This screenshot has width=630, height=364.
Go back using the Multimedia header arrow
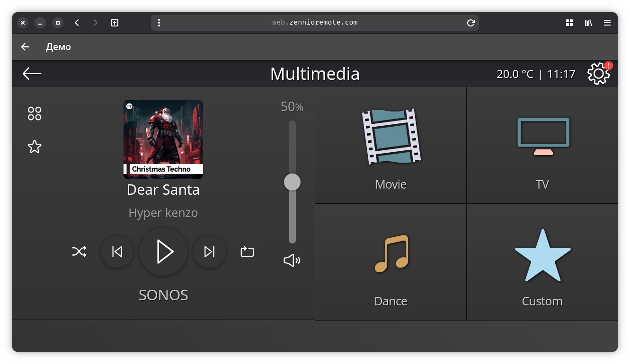click(x=32, y=74)
